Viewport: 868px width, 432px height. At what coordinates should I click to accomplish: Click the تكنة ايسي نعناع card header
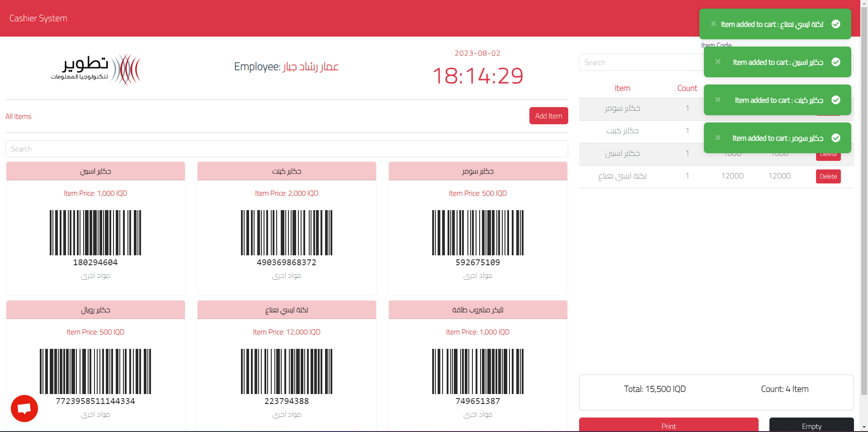[x=287, y=310]
